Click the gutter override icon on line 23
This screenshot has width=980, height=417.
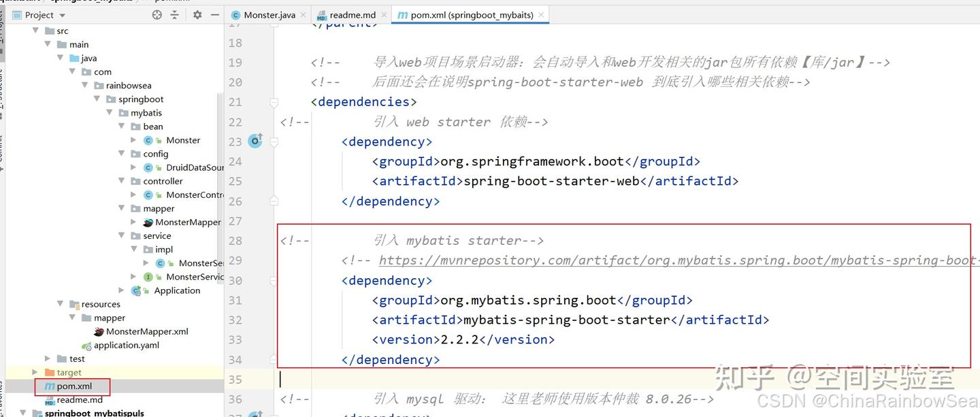click(255, 140)
